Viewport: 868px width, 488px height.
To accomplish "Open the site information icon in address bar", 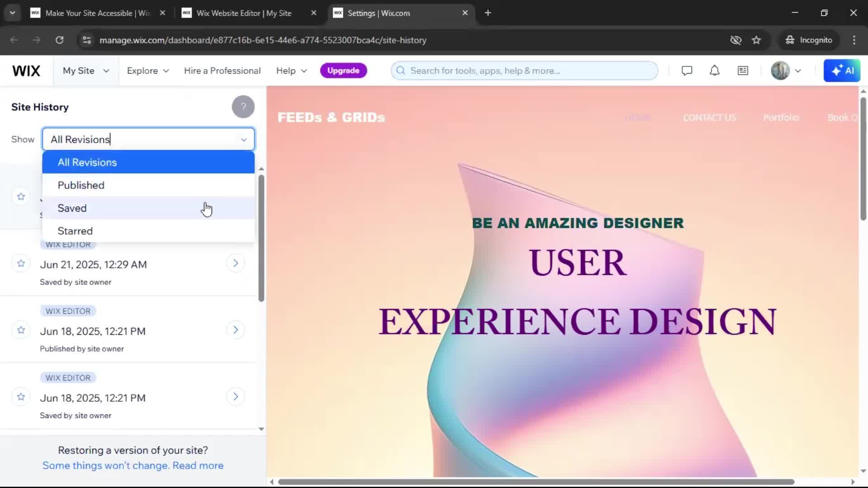I will [86, 40].
